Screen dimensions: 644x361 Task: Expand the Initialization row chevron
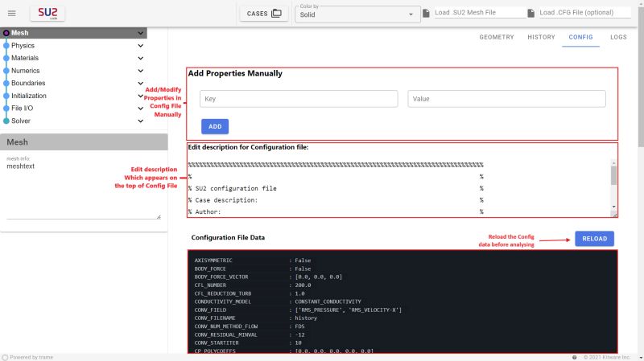click(x=140, y=96)
